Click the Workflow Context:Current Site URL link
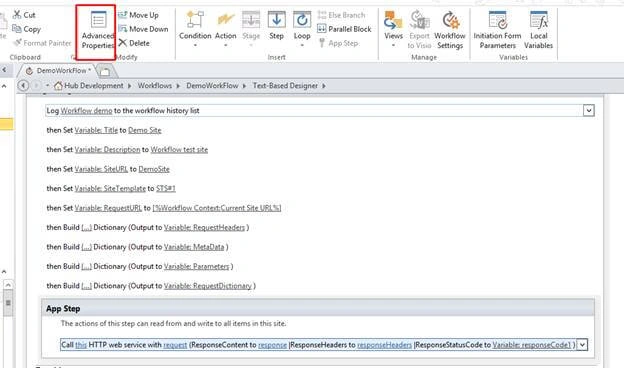624x368 pixels. (x=217, y=208)
